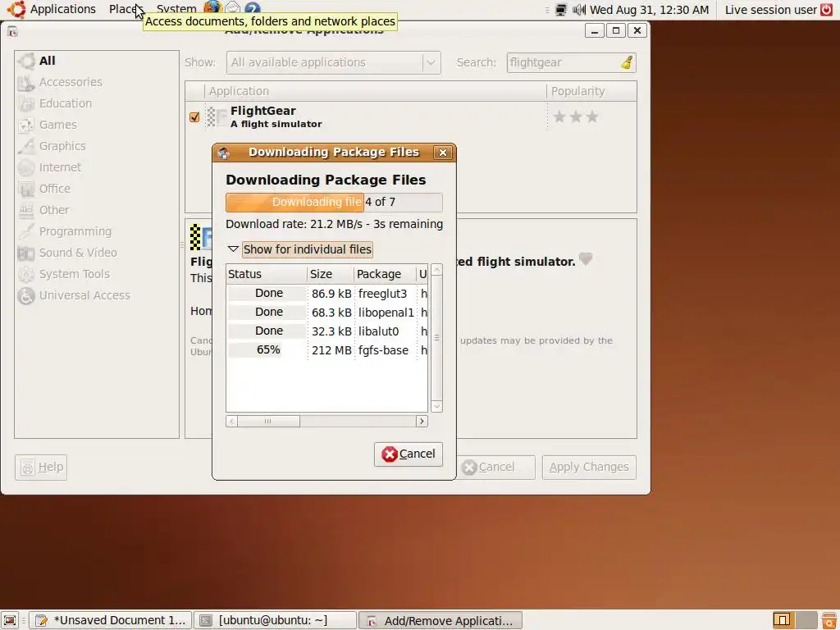
Task: Click the Application column header
Action: click(375, 91)
